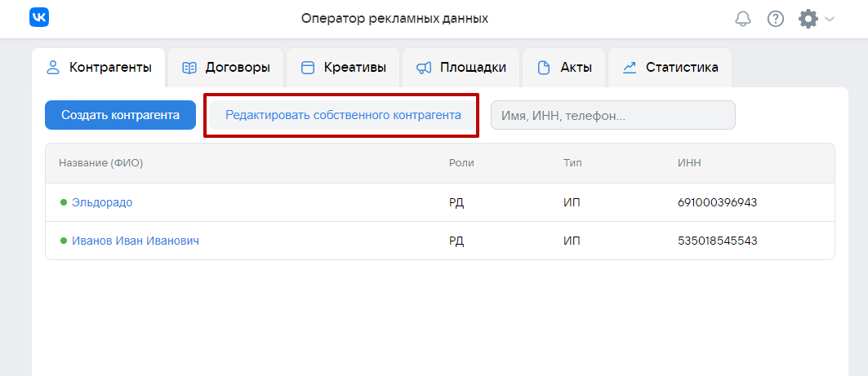Click the Тип column header
Viewport: 868px width, 376px height.
pos(572,163)
